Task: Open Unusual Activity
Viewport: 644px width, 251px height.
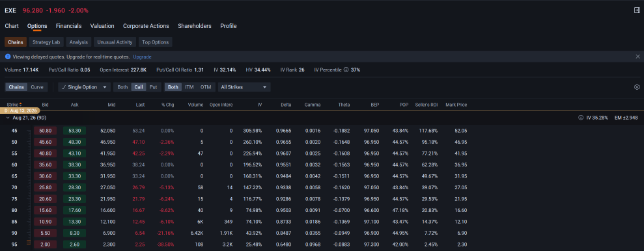Action: 115,42
